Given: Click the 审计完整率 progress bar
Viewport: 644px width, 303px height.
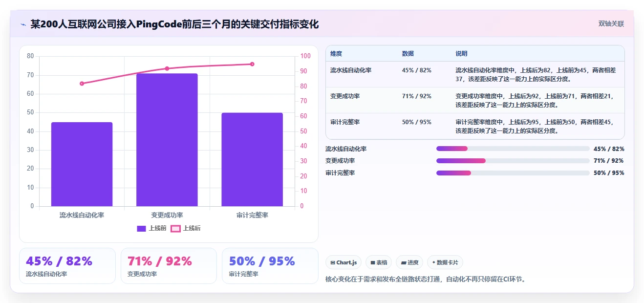Looking at the screenshot, I should (513, 173).
